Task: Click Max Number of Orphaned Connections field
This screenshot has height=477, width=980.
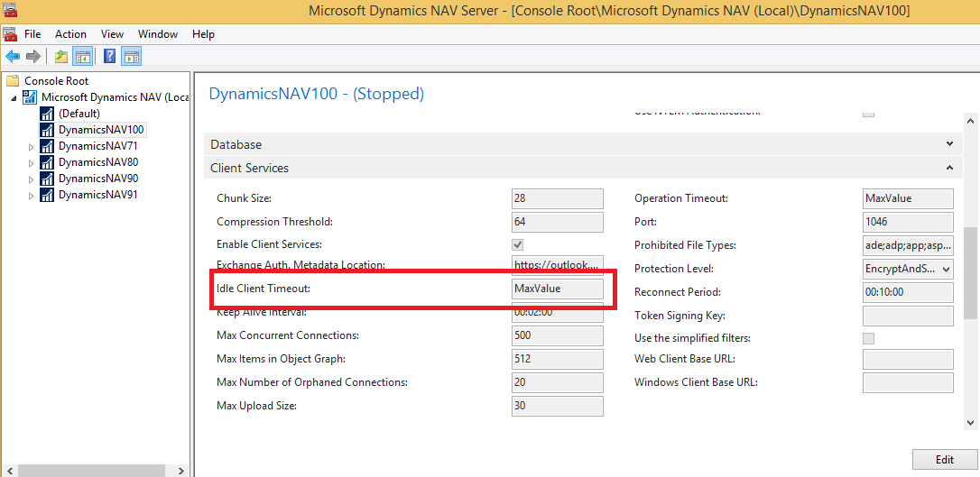Action: (x=558, y=382)
